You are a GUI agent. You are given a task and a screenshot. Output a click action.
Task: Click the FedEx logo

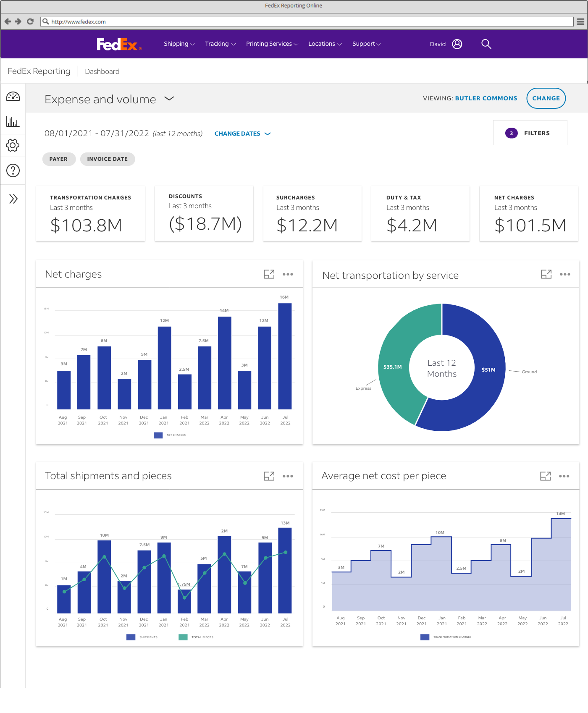[119, 44]
